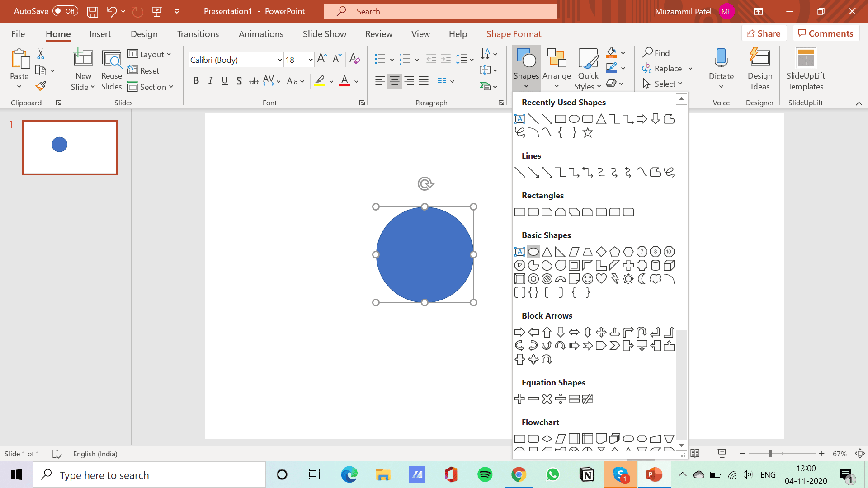Click the Dictate microphone icon
This screenshot has height=488, width=868.
721,59
